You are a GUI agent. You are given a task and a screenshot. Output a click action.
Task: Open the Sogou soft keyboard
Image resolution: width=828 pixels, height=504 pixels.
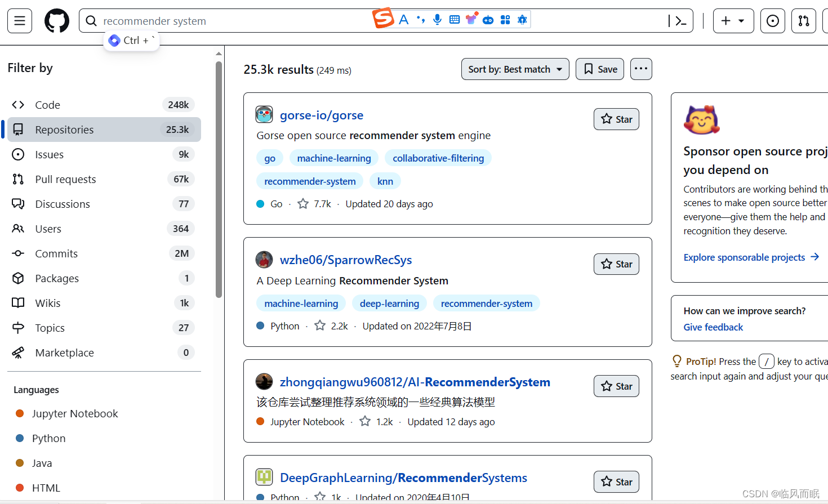[455, 20]
